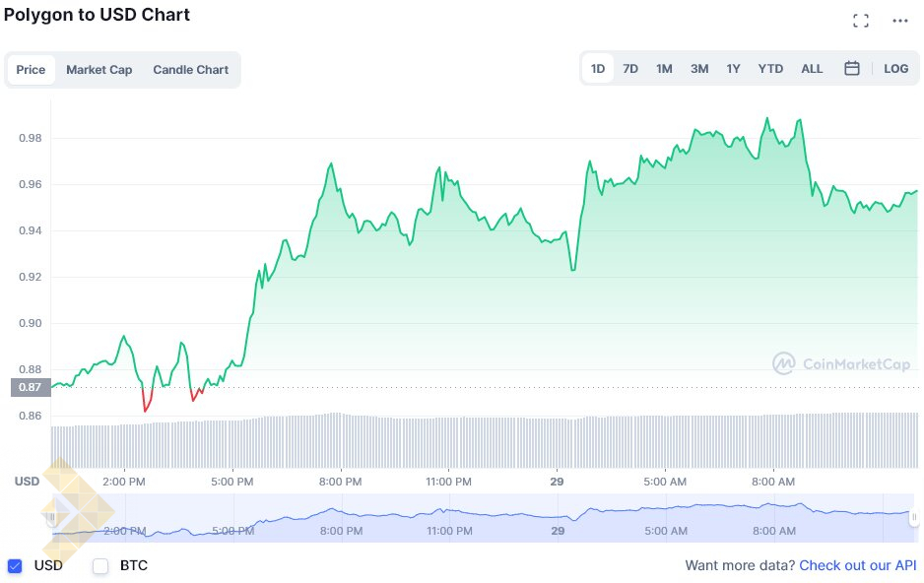The width and height of the screenshot is (924, 583).
Task: Click the right handle of range navigator
Action: coord(914,517)
